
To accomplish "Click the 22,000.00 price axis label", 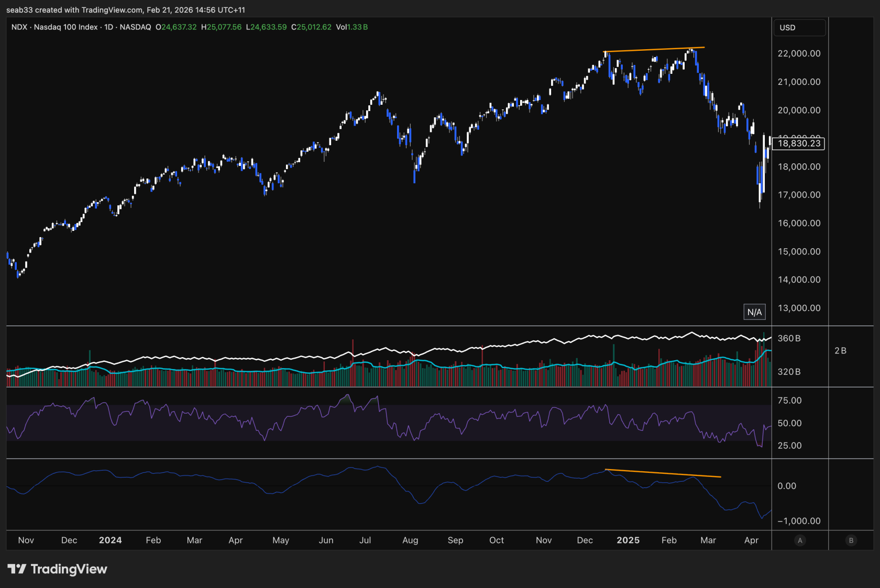I will [x=799, y=53].
